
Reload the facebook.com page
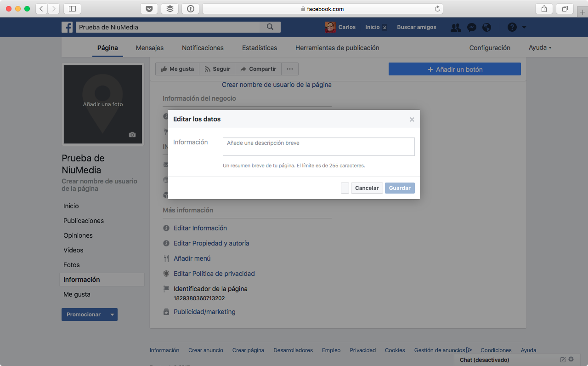pos(437,9)
